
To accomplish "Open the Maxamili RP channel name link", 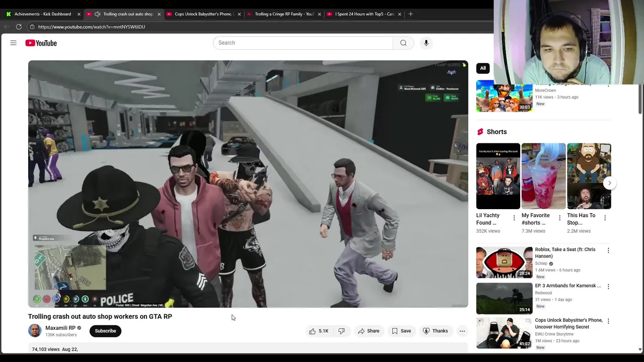I will (60, 328).
